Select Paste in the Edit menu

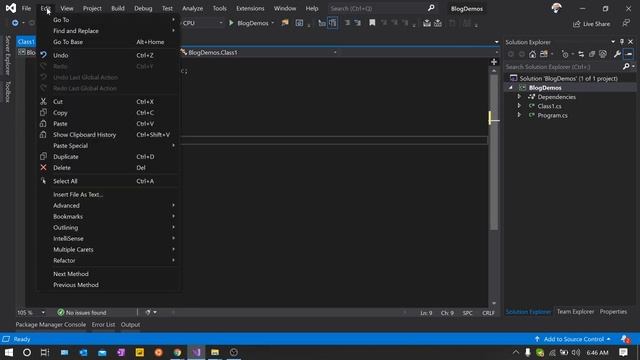click(x=108, y=124)
